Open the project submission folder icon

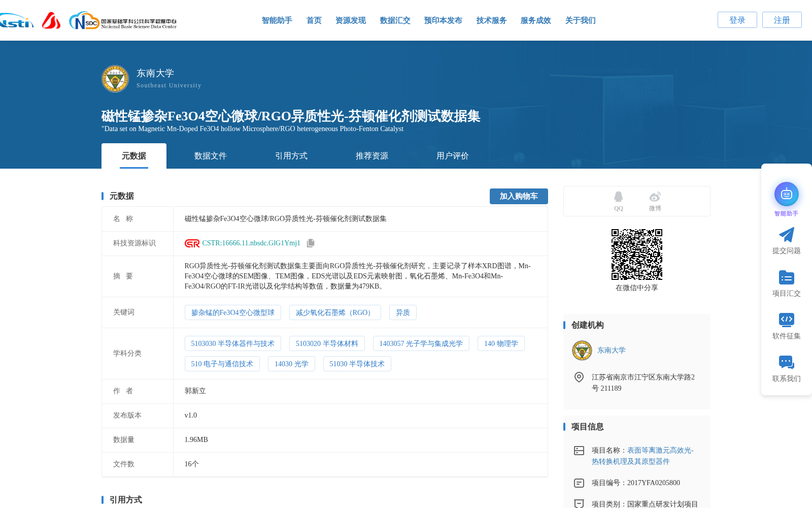coord(787,277)
